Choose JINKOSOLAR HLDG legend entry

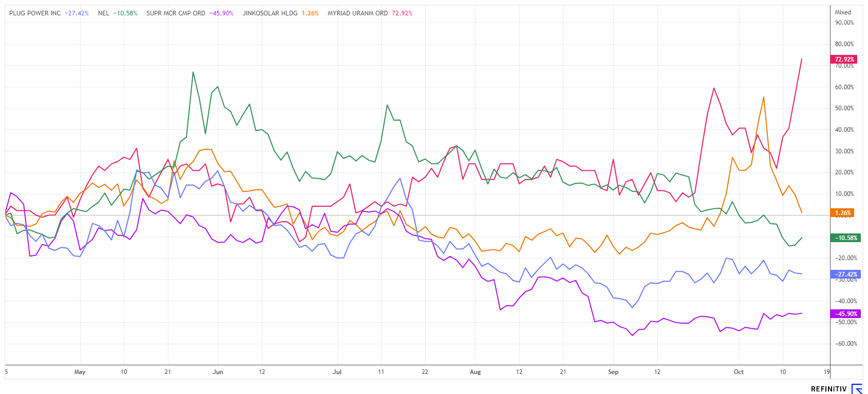270,13
